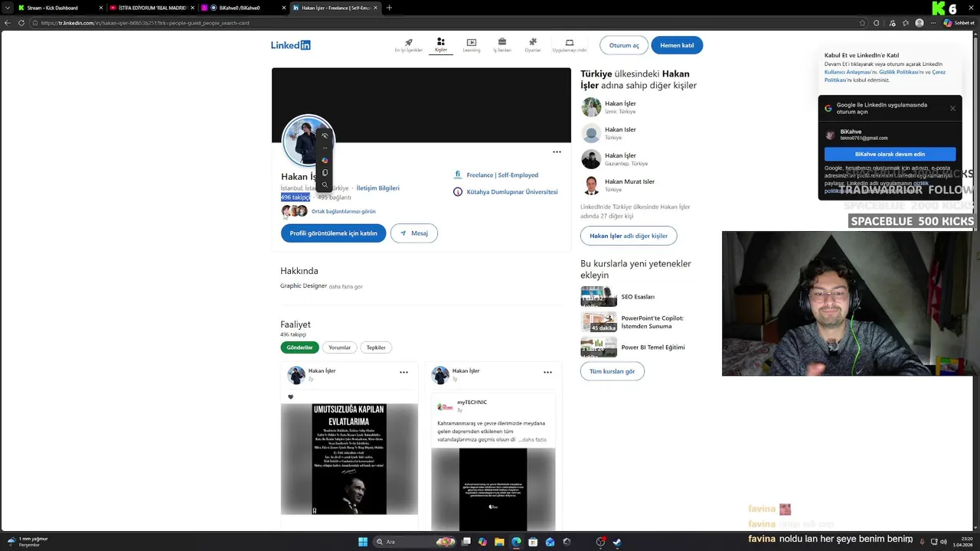
Task: Click Copilot icon in selection mini toolbar
Action: pyautogui.click(x=325, y=160)
